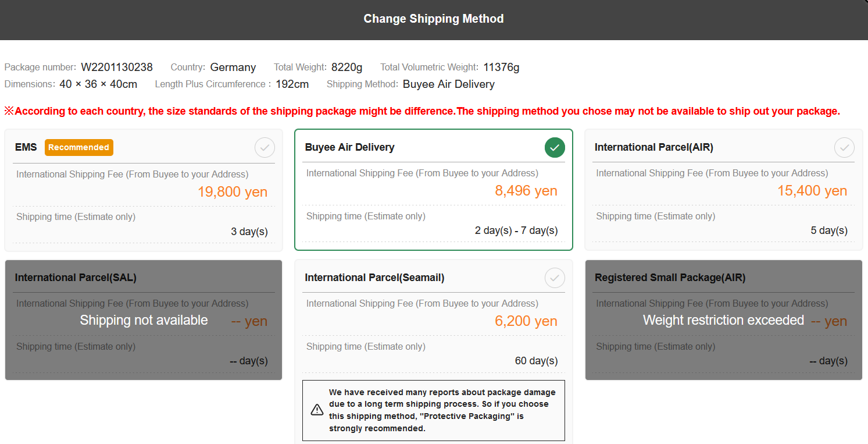Click the 5 day(s) shipping time
The image size is (868, 444).
coord(829,230)
